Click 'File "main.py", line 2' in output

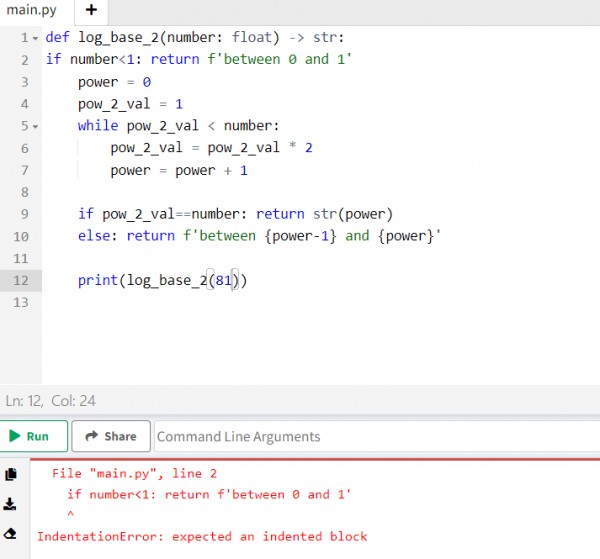134,474
